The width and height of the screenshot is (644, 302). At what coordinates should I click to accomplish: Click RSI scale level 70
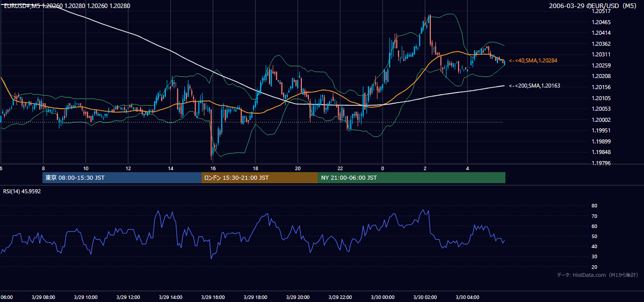pyautogui.click(x=594, y=216)
